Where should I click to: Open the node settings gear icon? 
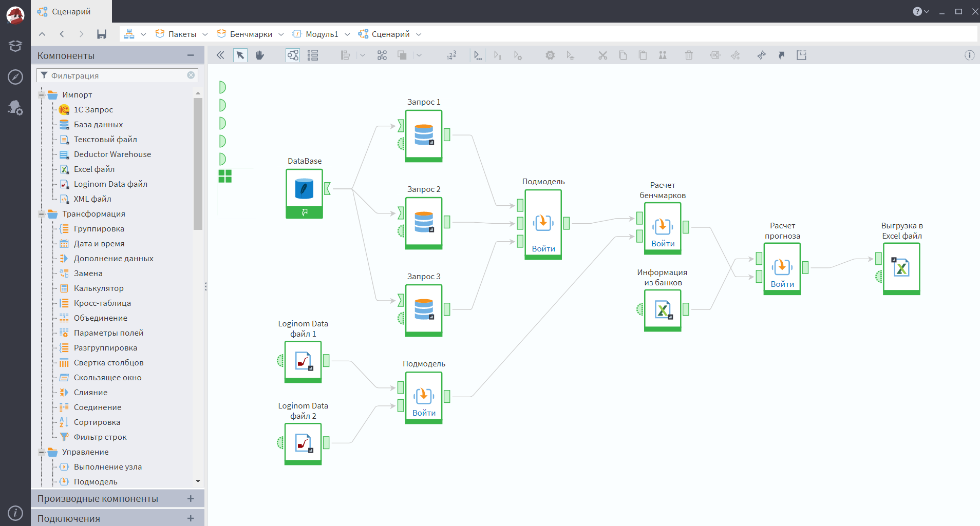pos(550,55)
